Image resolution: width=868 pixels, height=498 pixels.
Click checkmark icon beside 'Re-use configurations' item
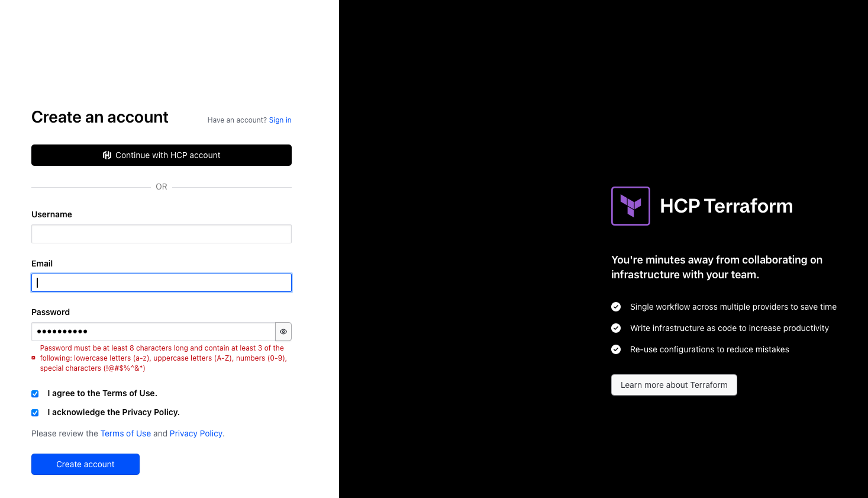click(x=616, y=349)
